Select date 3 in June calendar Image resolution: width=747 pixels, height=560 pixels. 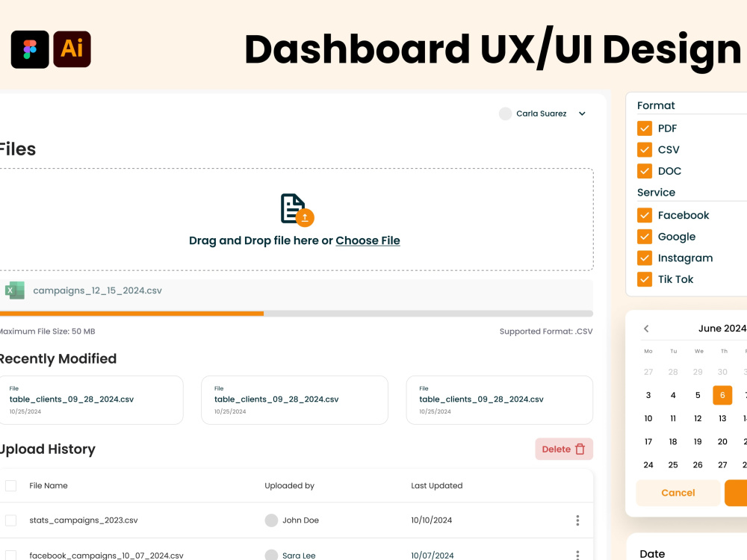pyautogui.click(x=648, y=395)
